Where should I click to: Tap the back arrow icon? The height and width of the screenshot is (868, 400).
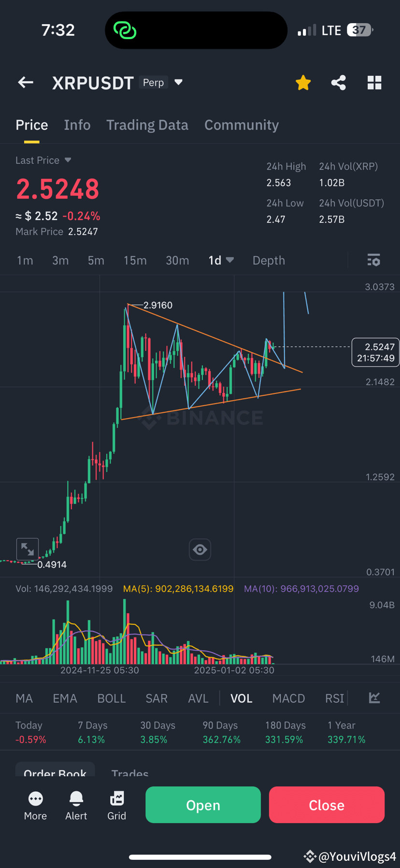click(26, 83)
